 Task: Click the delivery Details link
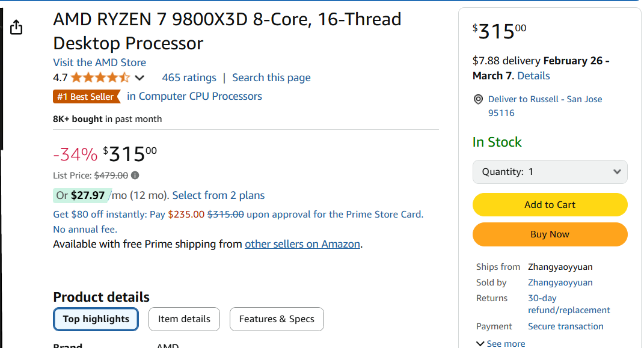coord(533,76)
